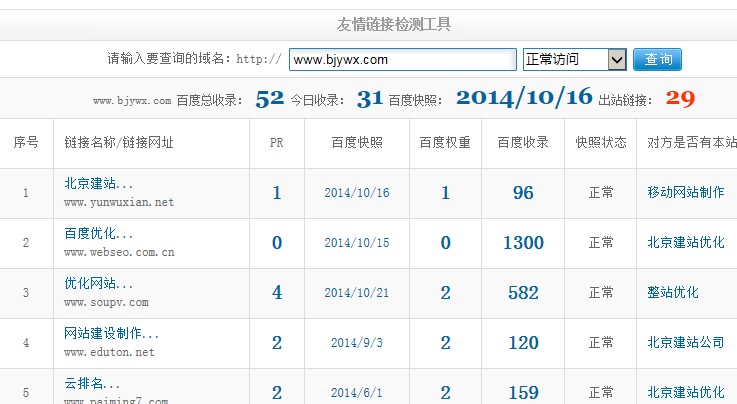
Task: Open the 百度优化... link name
Action: pyautogui.click(x=98, y=234)
